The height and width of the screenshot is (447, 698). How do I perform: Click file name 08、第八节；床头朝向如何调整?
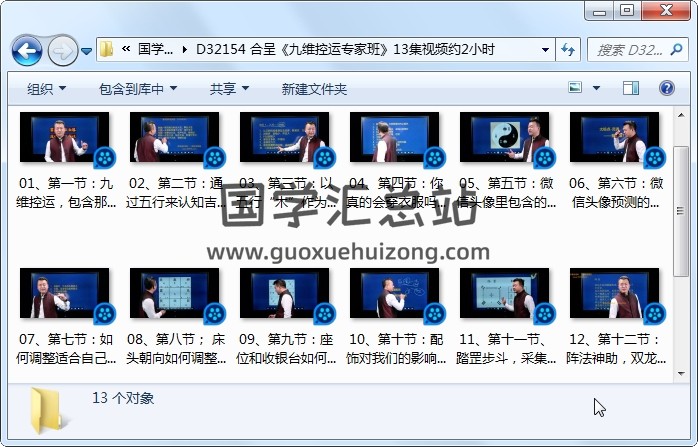pos(176,349)
